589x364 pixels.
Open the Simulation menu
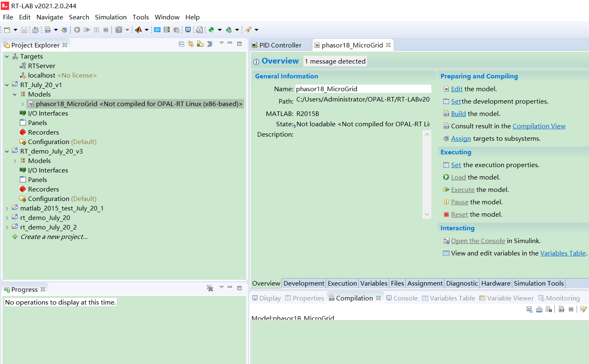click(x=111, y=17)
